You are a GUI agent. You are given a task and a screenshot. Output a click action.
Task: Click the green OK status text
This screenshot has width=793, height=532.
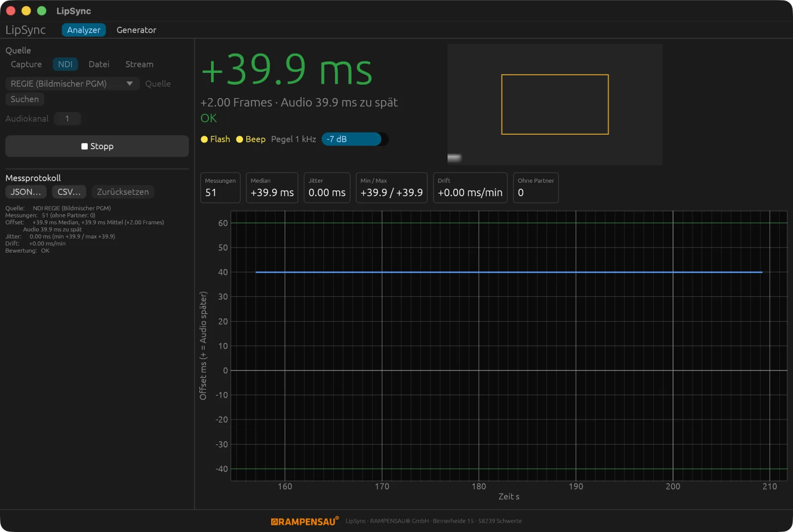pos(209,118)
